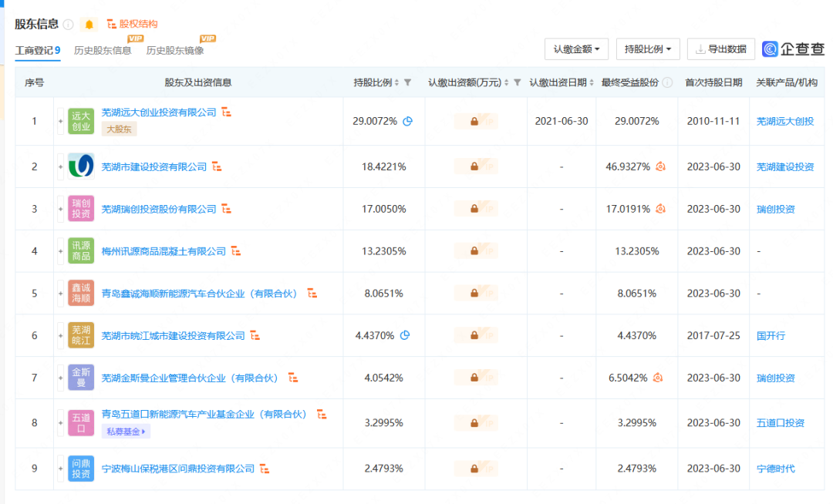Click the 瑞创投资 pink logo in row 3
The image size is (833, 504).
coord(81,209)
